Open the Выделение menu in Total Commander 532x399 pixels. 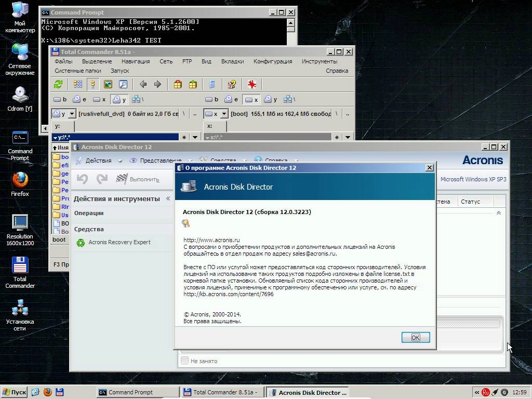pos(97,61)
